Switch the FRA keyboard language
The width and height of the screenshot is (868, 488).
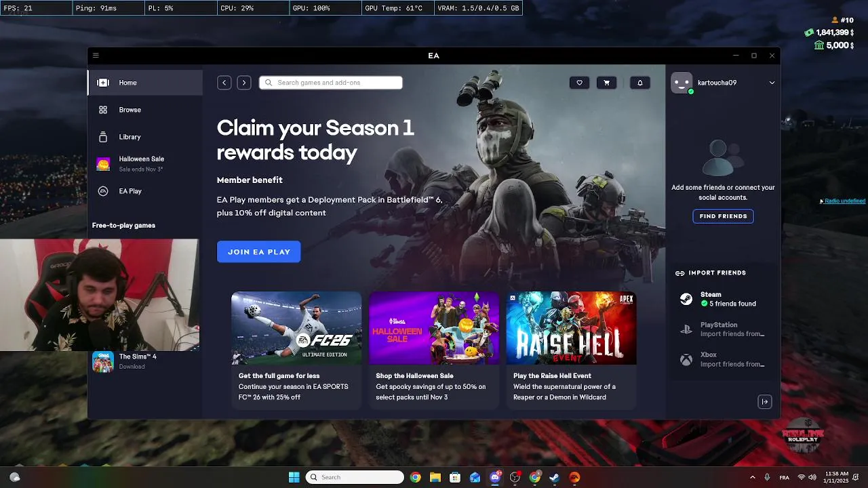point(784,477)
